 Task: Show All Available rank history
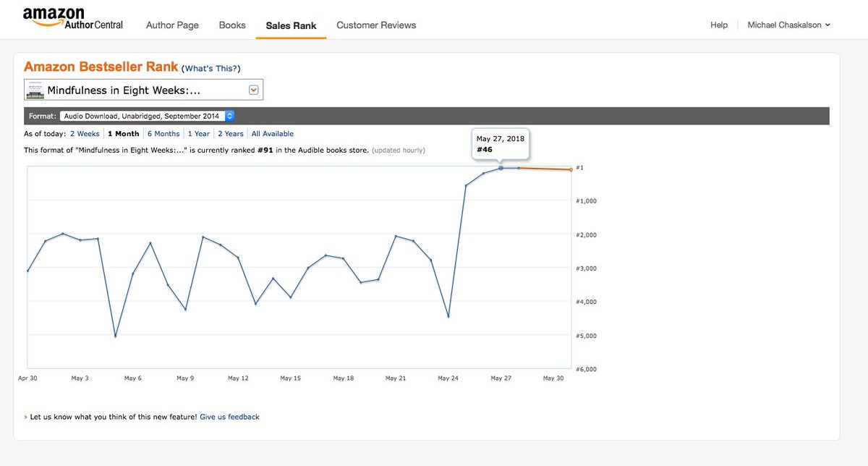click(273, 134)
